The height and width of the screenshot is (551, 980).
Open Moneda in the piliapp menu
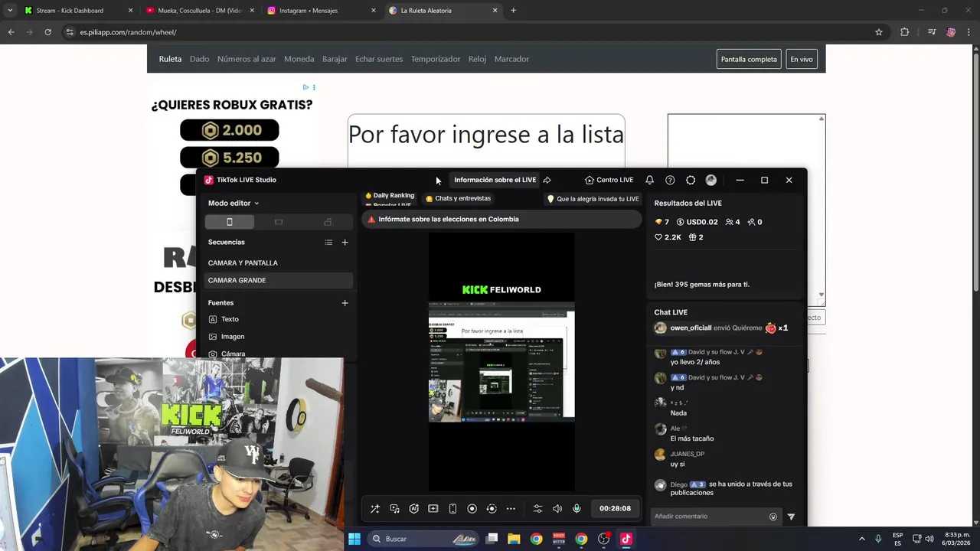click(299, 59)
